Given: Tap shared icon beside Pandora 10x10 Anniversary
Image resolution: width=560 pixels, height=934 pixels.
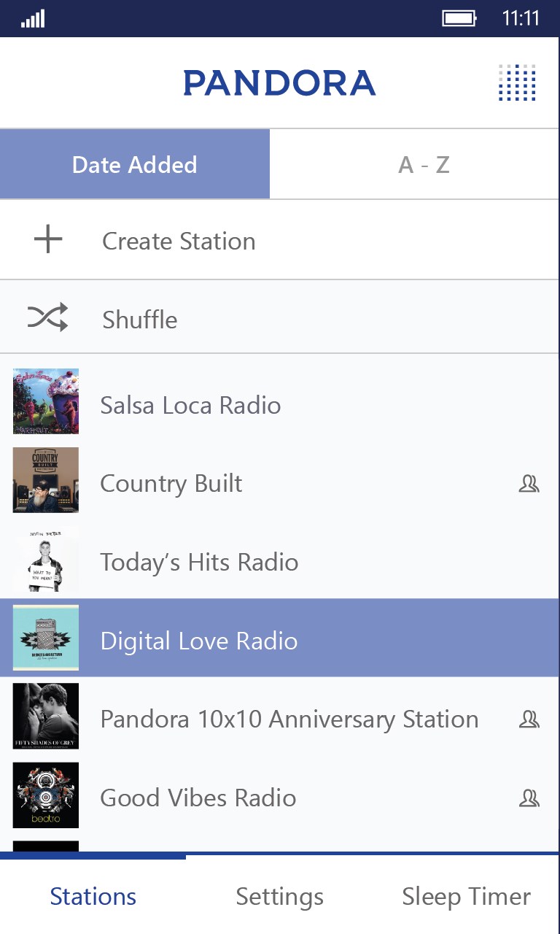Looking at the screenshot, I should 529,719.
